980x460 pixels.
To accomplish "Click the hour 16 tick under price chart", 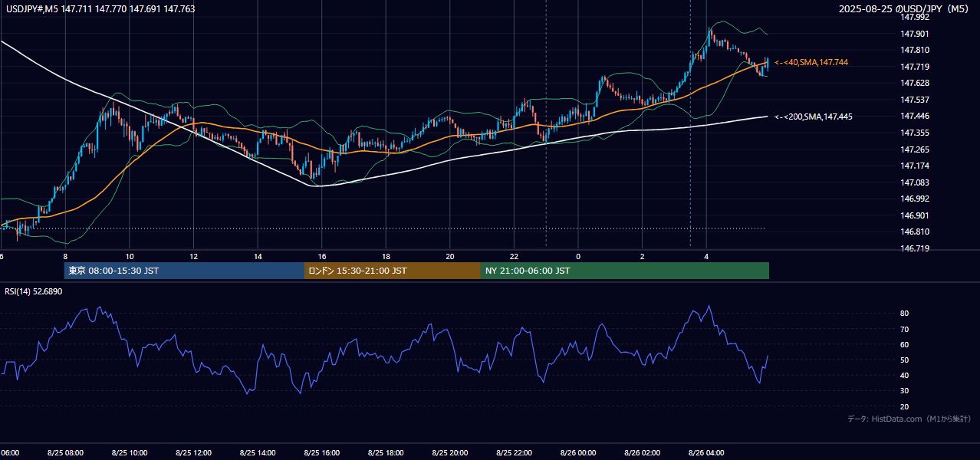I will click(322, 257).
